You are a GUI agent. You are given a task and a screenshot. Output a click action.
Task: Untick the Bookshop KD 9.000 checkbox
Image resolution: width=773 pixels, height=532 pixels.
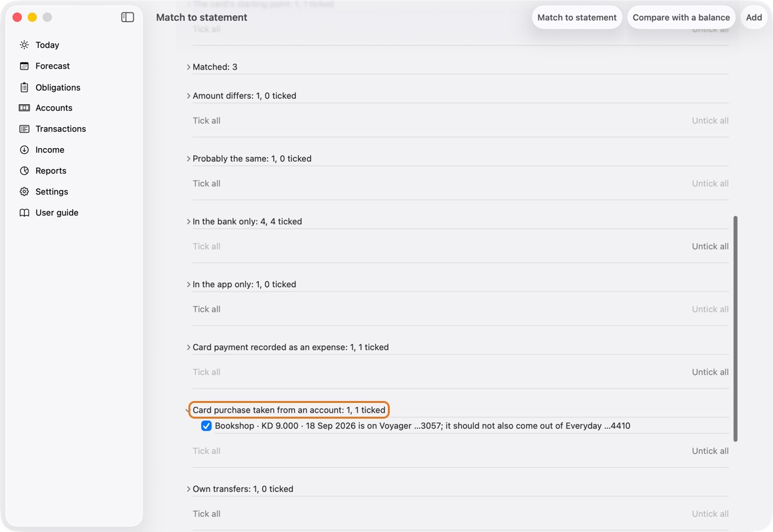click(206, 426)
